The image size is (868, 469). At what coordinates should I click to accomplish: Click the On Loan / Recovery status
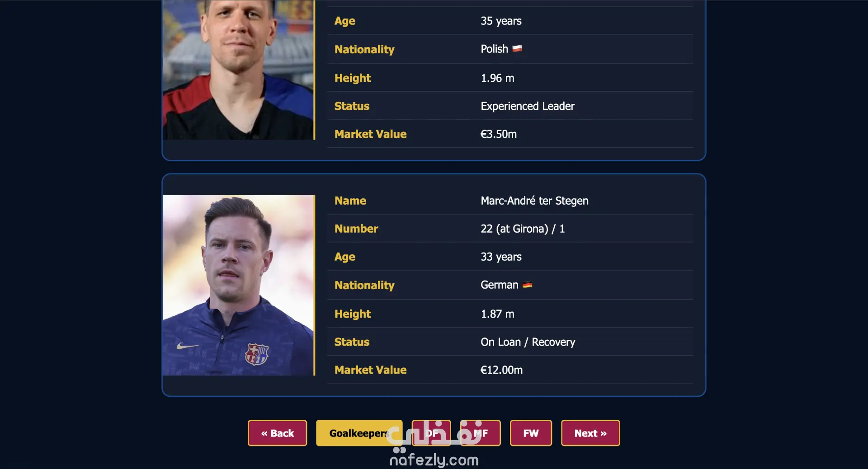[528, 342]
